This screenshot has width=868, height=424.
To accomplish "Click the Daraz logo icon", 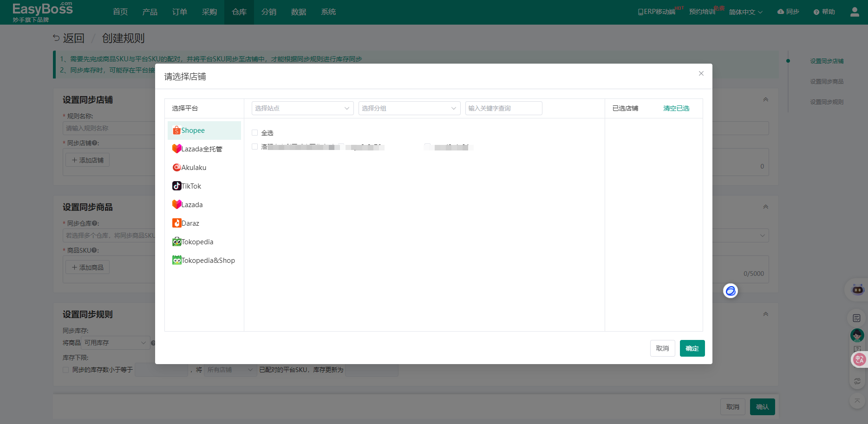I will [176, 223].
